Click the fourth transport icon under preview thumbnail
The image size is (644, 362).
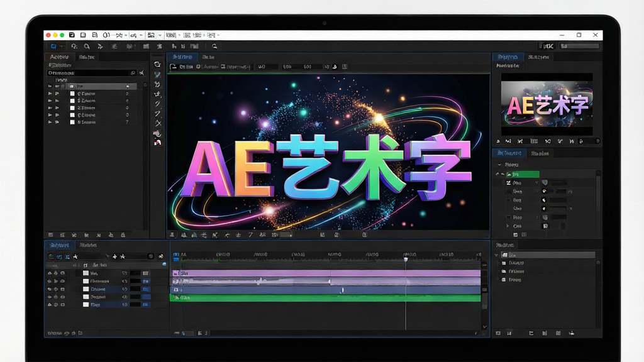pos(534,141)
